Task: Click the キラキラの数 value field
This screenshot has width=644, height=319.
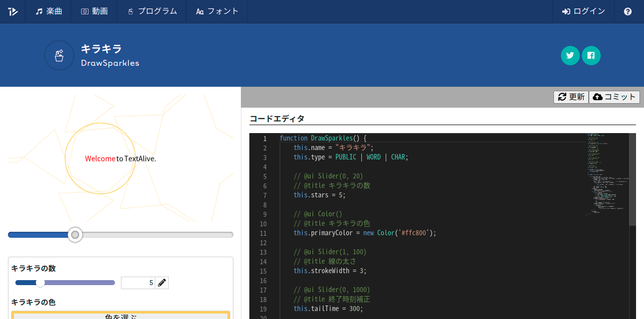Action: pos(138,283)
